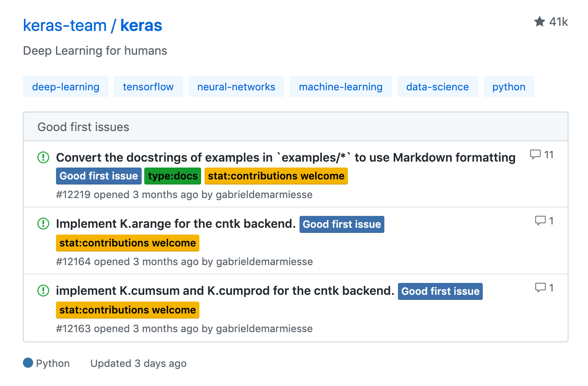Click 'stat:contributions welcome' label on issue #12219
This screenshot has height=386, width=588.
276,176
